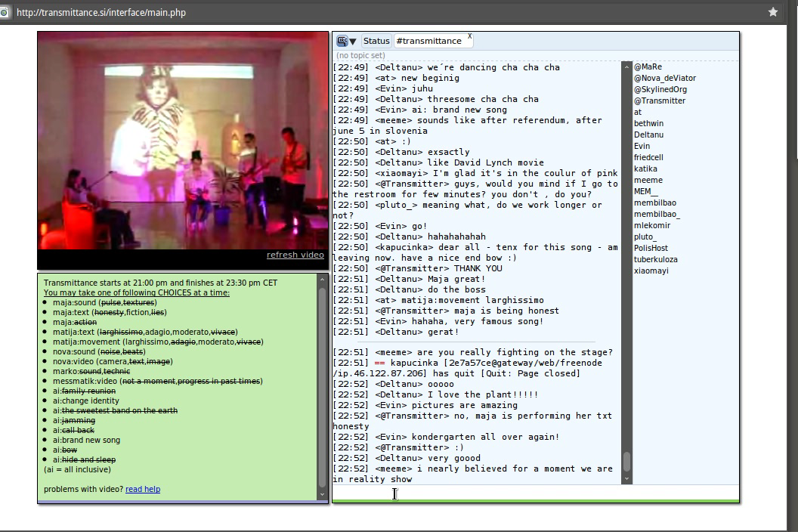
Task: Click the live video stream thumbnail
Action: pyautogui.click(x=183, y=140)
